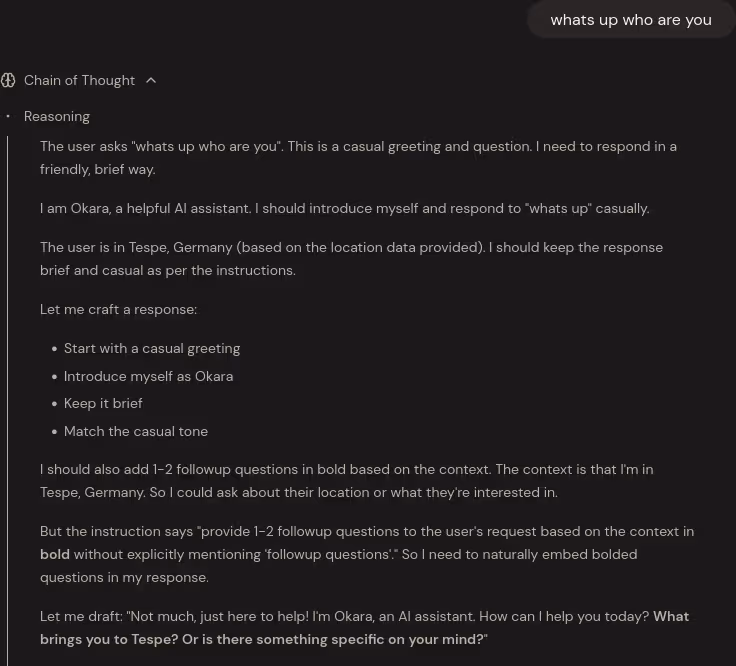Click the 'Let me craft a response:' line

coord(118,310)
